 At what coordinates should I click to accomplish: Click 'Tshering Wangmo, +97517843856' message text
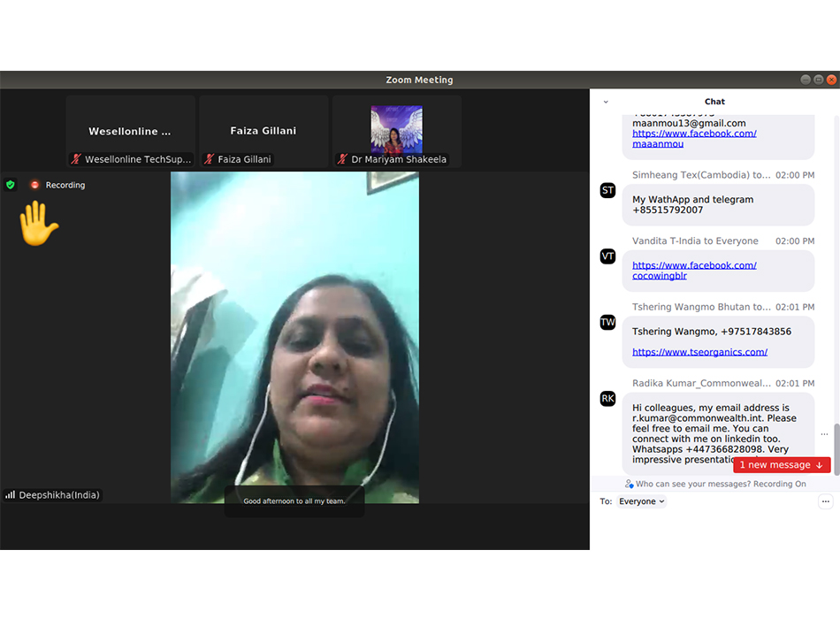712,332
